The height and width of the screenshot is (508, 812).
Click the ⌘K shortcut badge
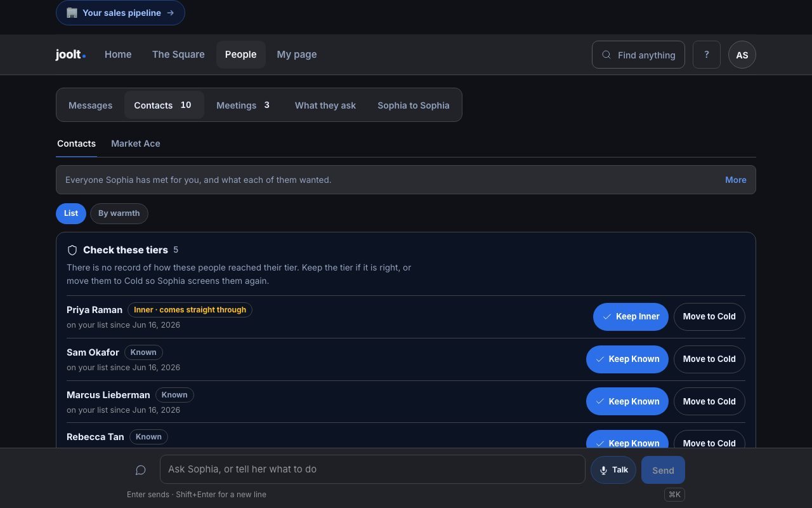click(674, 494)
